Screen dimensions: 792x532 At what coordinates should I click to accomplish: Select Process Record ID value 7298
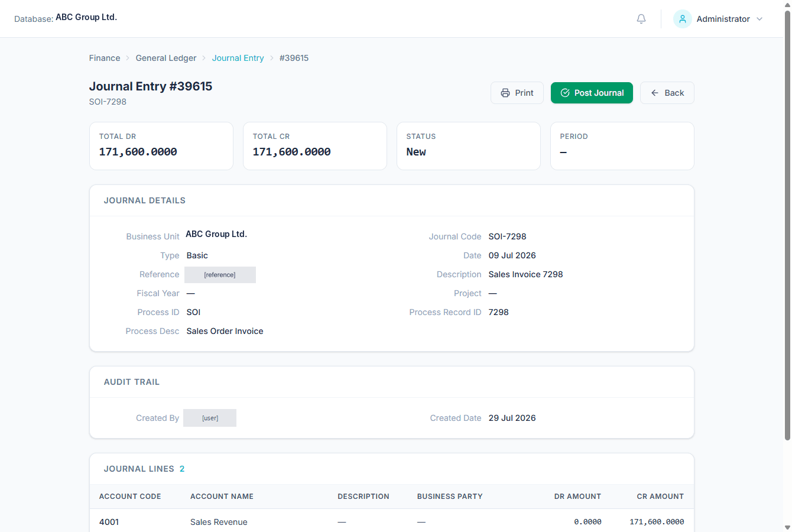point(499,312)
